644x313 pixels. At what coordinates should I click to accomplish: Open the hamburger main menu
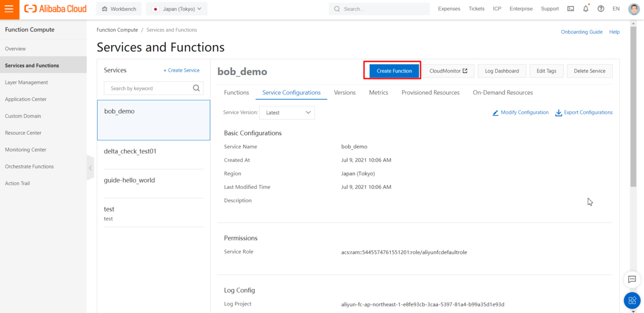coord(9,9)
